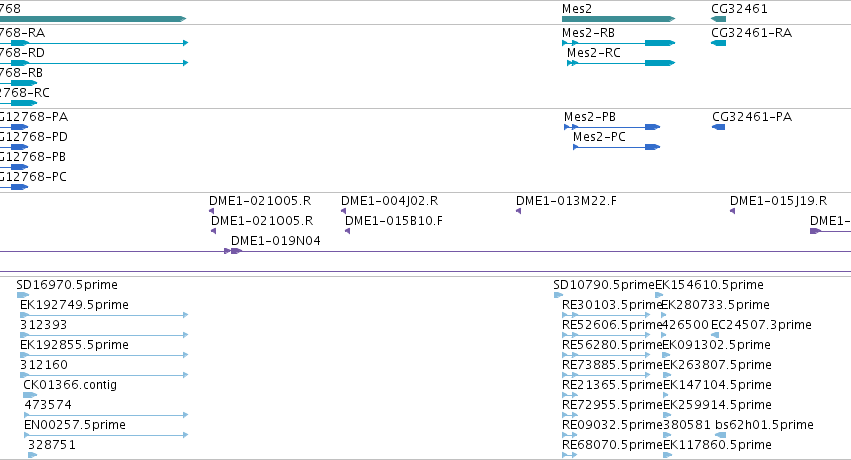Click the EK280733.5prime EST label

[715, 305]
